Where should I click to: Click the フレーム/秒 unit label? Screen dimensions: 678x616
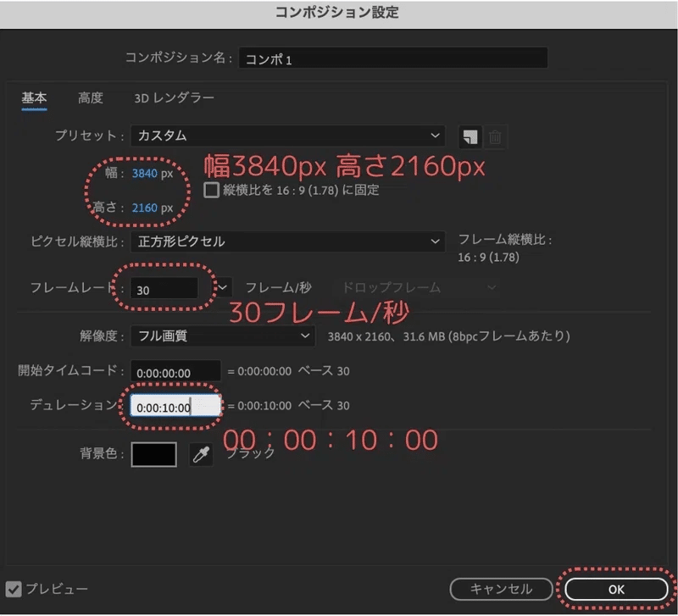pyautogui.click(x=279, y=287)
